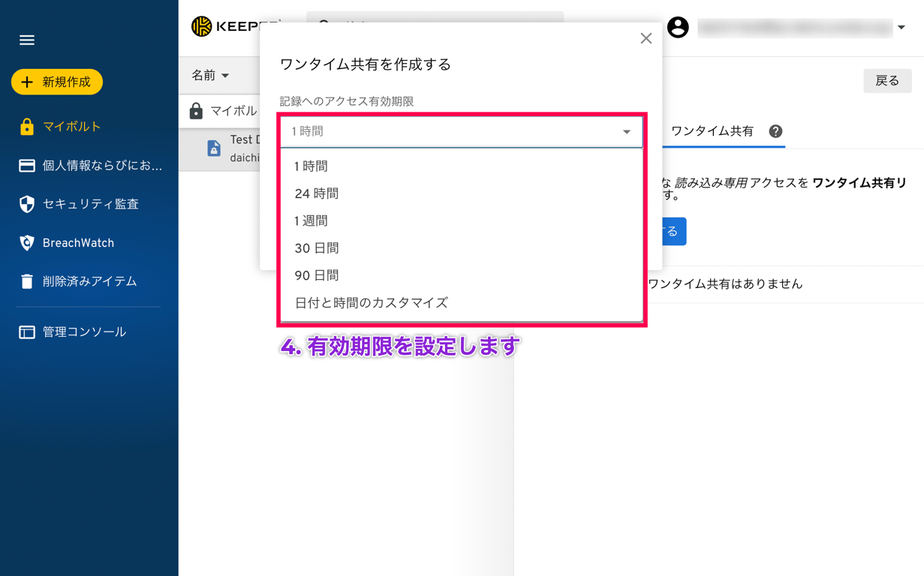Click the ワンタイム共有 help question mark icon
This screenshot has width=924, height=576.
click(775, 130)
